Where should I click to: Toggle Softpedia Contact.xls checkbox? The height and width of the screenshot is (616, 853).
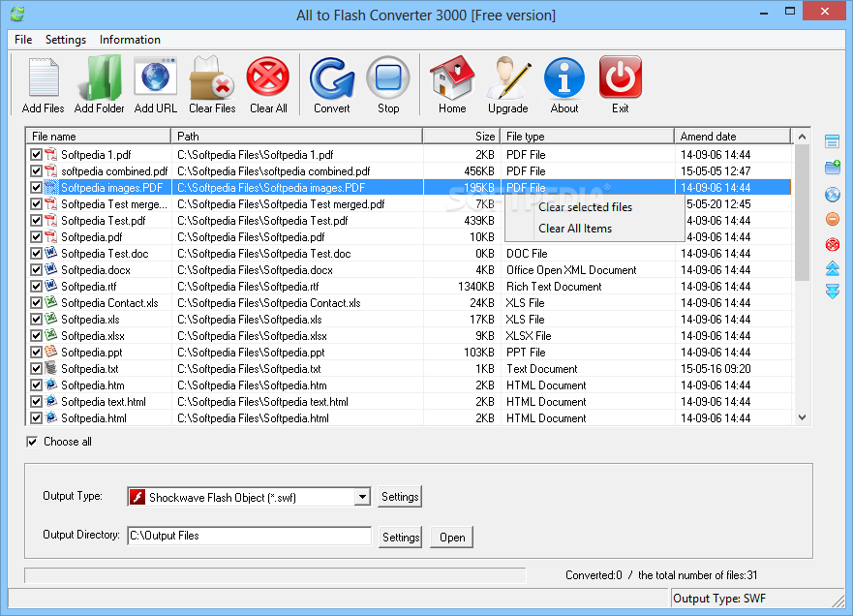36,302
